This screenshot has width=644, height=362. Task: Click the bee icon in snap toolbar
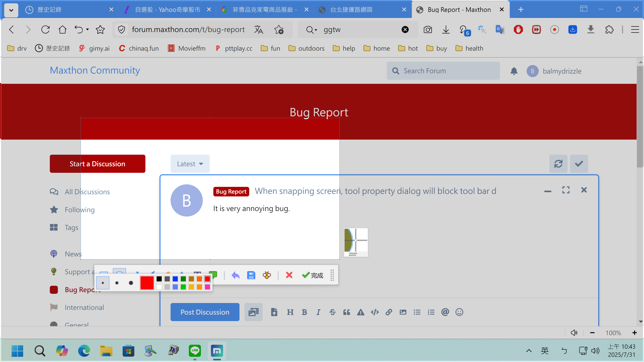(267, 275)
